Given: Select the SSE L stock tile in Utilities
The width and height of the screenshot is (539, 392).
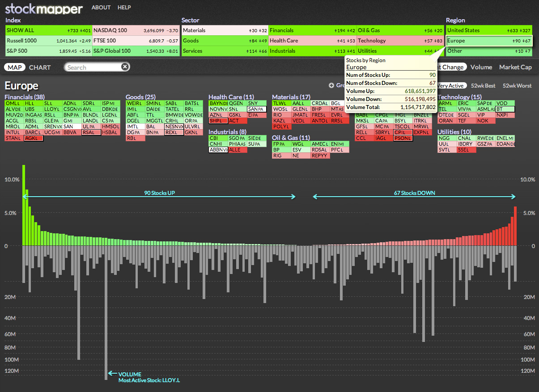Looking at the screenshot, I should pos(467,150).
